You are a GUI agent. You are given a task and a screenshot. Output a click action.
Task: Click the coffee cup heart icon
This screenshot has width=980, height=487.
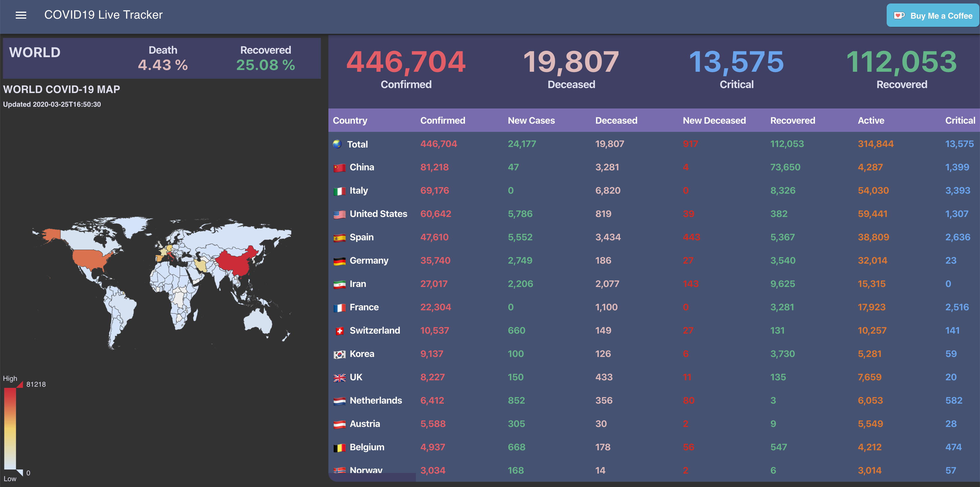pyautogui.click(x=899, y=15)
